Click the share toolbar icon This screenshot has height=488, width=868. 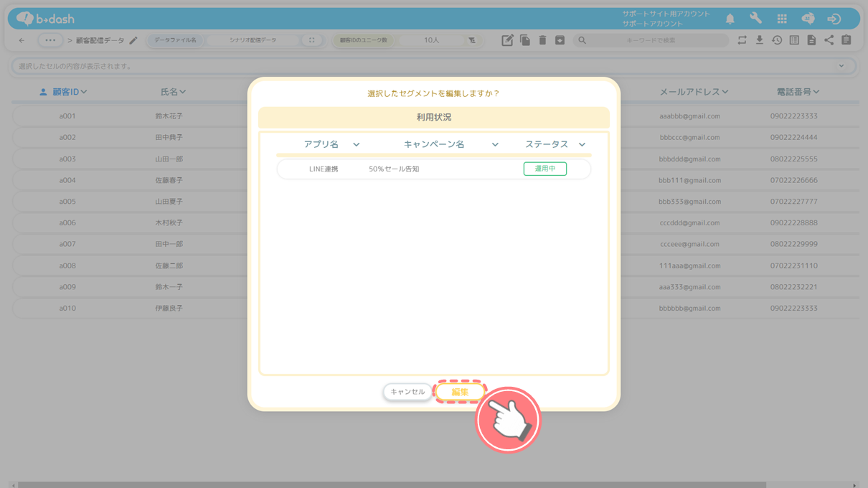(x=829, y=40)
